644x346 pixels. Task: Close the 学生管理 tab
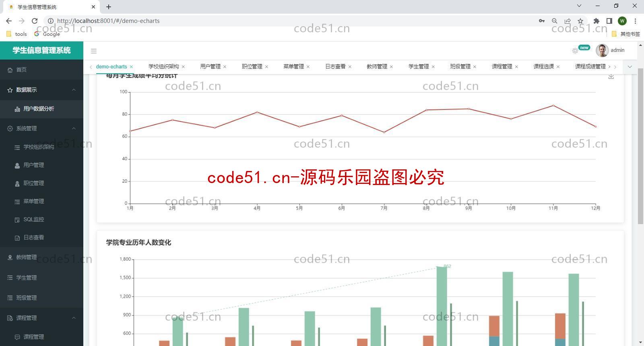433,67
